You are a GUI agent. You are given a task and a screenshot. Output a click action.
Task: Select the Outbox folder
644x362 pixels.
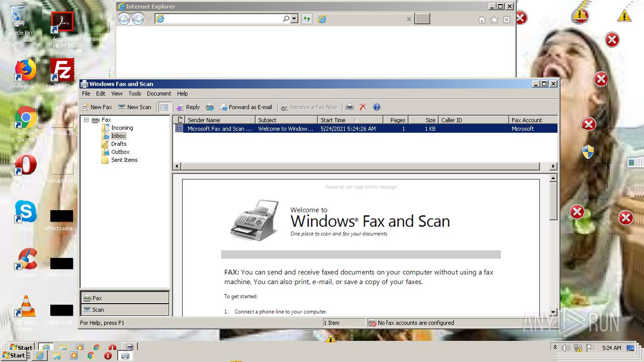[x=120, y=152]
